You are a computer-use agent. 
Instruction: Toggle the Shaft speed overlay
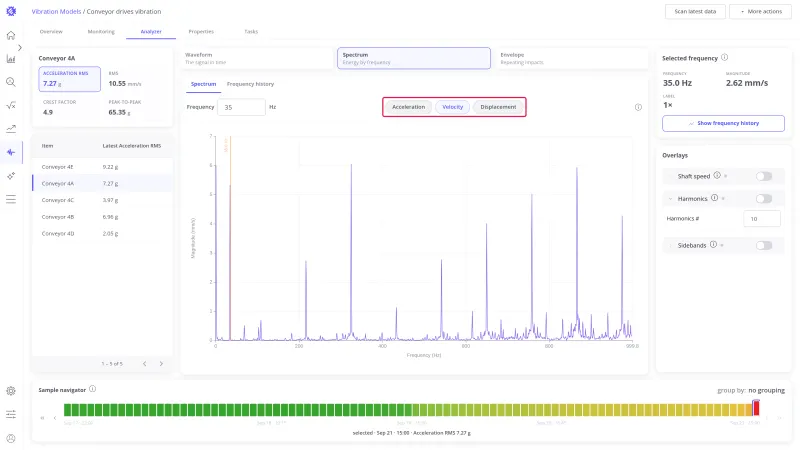[763, 176]
